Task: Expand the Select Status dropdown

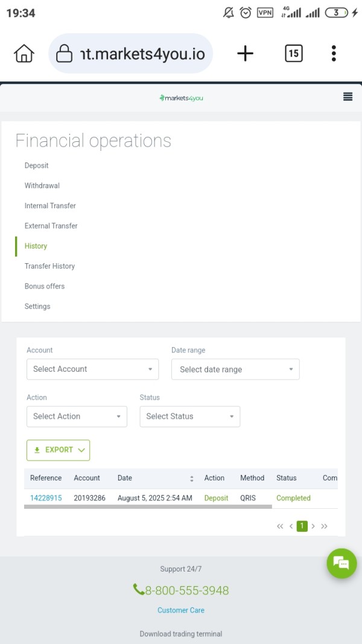Action: pos(190,416)
